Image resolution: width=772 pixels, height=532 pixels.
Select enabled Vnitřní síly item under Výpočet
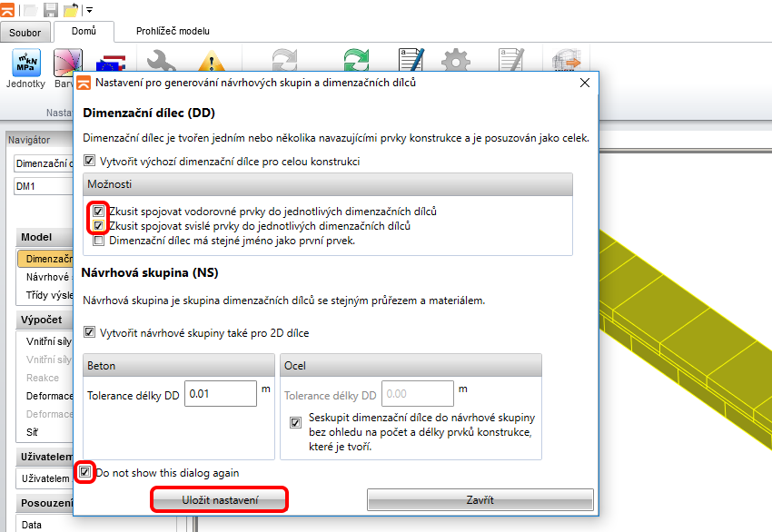click(x=48, y=341)
